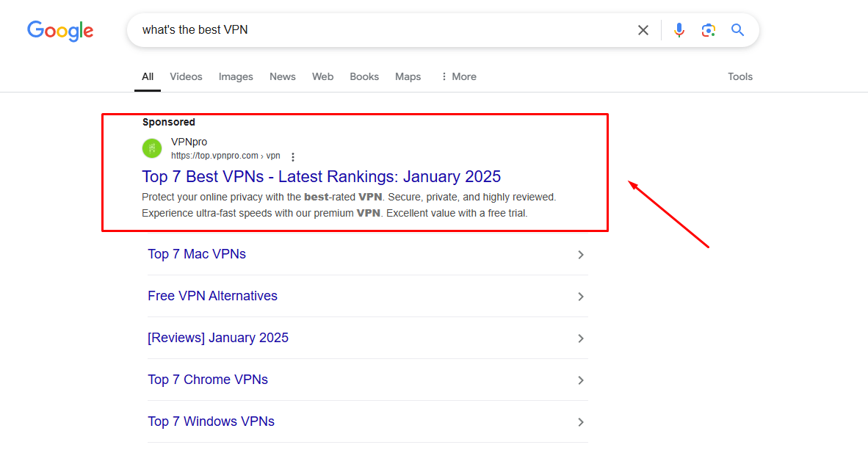
Task: Open three-dot options beside the VPNpro ad
Action: pyautogui.click(x=293, y=157)
